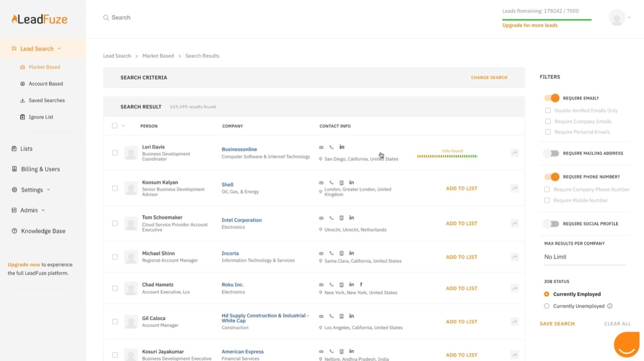This screenshot has height=361, width=644.
Task: Click share arrow for Gil Caloca
Action: click(x=514, y=322)
